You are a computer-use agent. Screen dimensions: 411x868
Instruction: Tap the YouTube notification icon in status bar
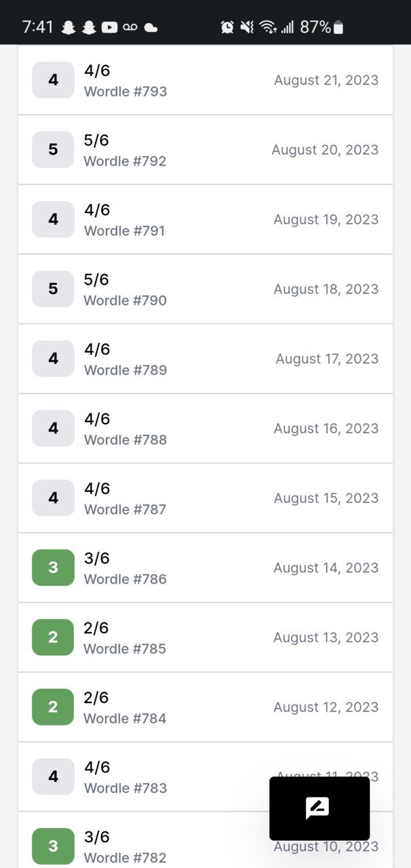pos(109,27)
